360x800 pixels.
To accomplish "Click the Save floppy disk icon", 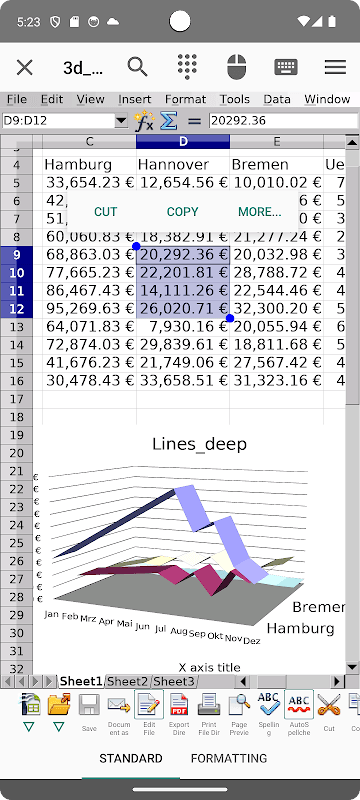I will tap(89, 704).
